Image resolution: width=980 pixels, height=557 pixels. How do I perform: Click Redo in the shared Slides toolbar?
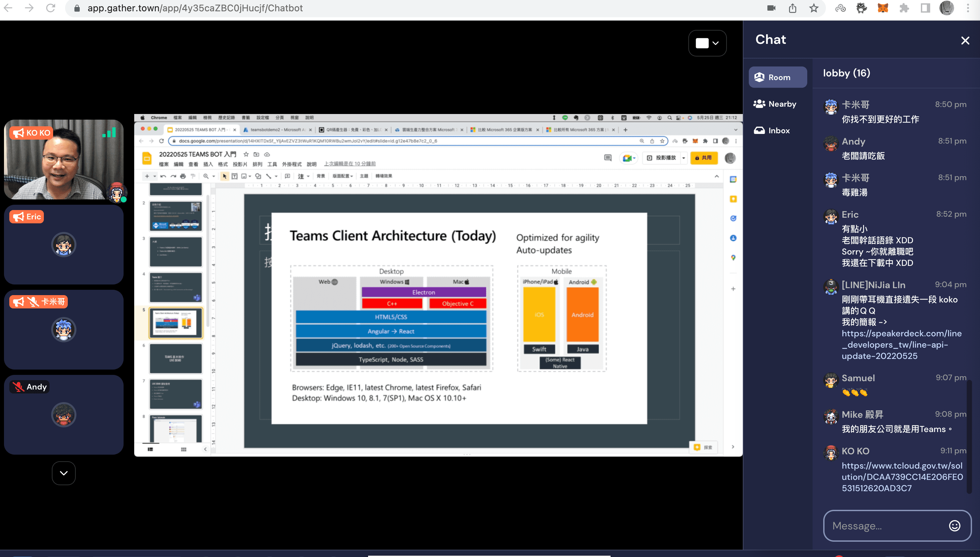click(173, 176)
